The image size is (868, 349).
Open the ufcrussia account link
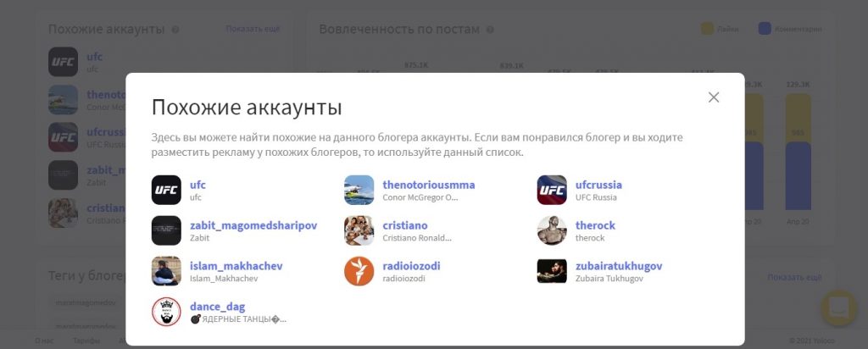pyautogui.click(x=598, y=185)
